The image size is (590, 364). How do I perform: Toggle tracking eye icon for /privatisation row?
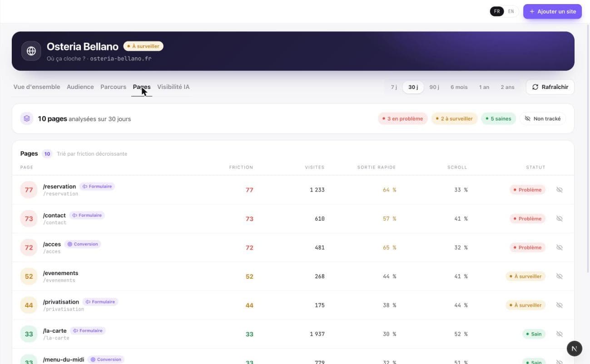tap(560, 305)
